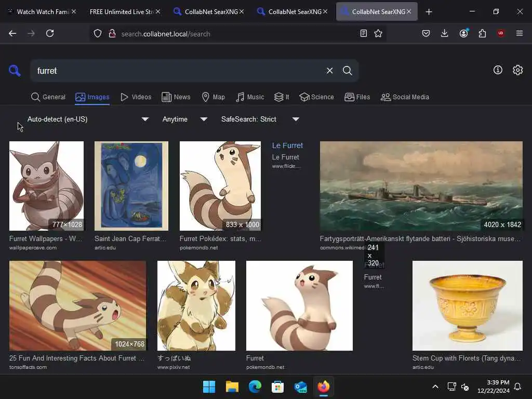This screenshot has width=532, height=399.
Task: Focus the search input field
Action: coord(178,71)
